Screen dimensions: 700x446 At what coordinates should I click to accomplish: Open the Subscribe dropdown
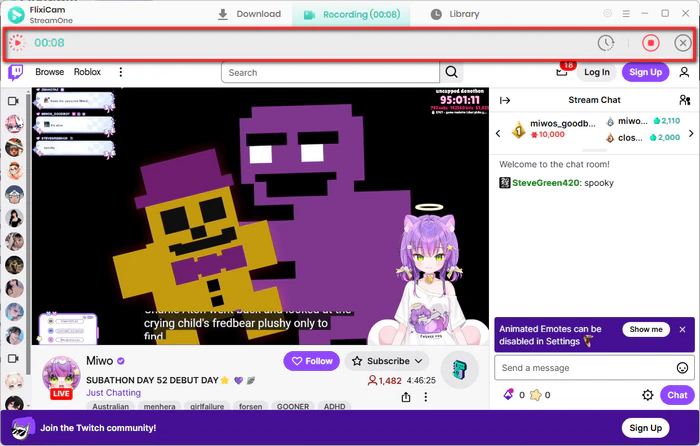point(387,361)
